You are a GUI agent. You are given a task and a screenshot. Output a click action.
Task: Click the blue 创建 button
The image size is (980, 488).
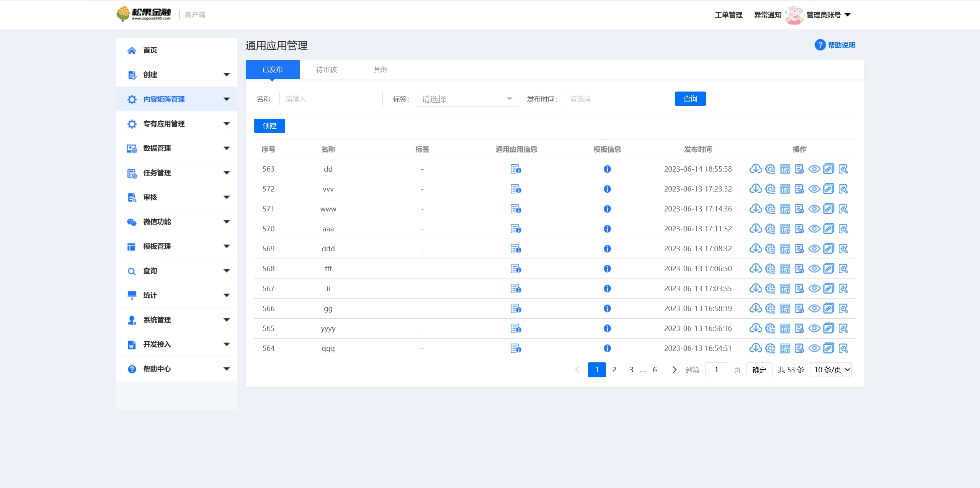click(269, 126)
